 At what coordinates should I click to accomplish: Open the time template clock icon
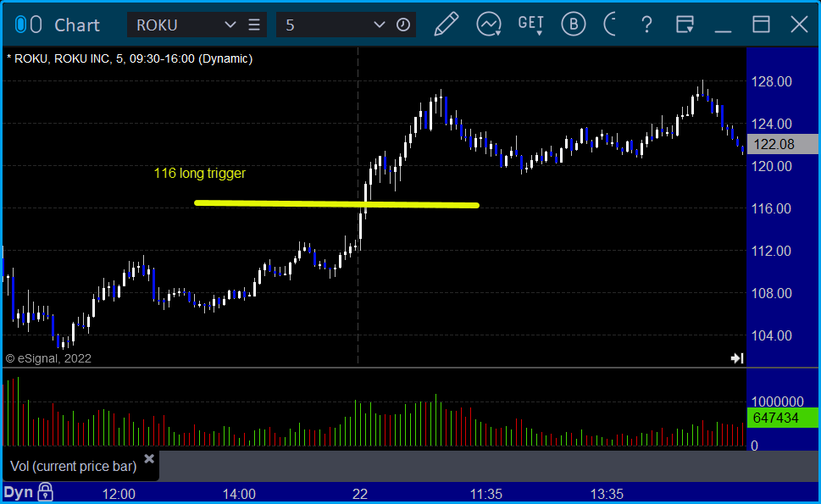click(402, 25)
